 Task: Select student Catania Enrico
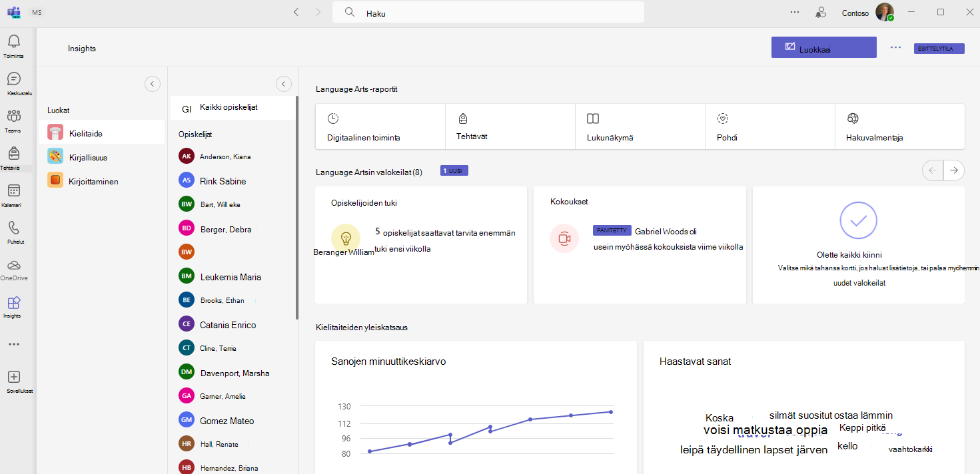click(x=233, y=324)
